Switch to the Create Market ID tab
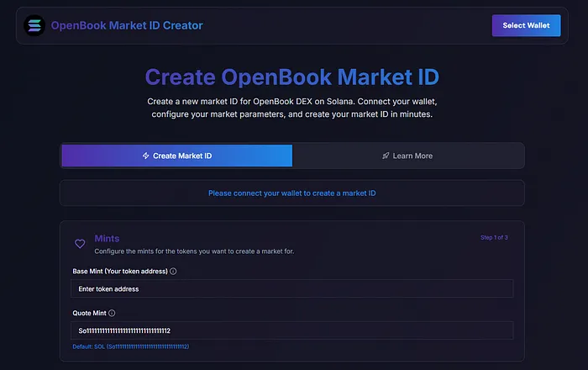Screen dimensions: 588x370 pos(177,156)
